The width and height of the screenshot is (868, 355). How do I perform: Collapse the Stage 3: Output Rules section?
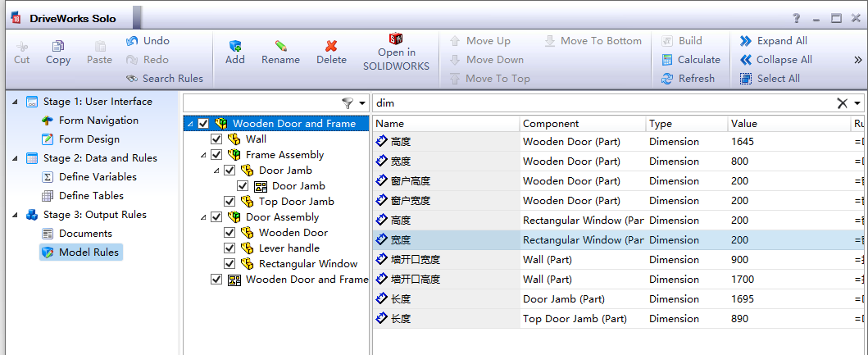pos(15,214)
